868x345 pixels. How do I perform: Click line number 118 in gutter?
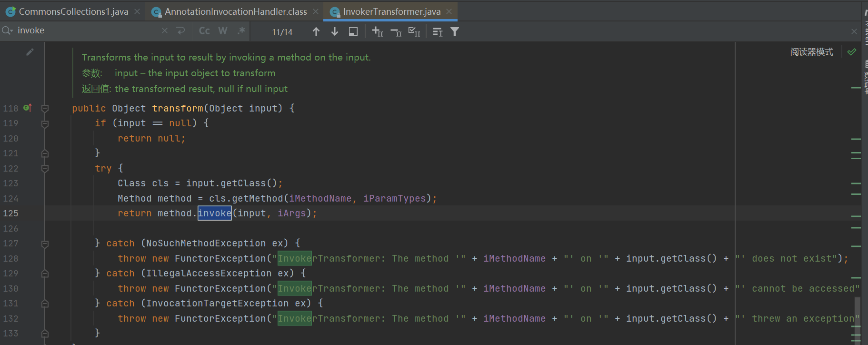pos(10,108)
